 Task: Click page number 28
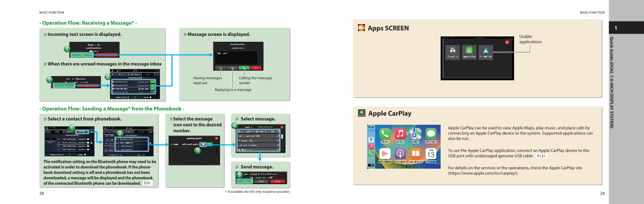[41, 193]
